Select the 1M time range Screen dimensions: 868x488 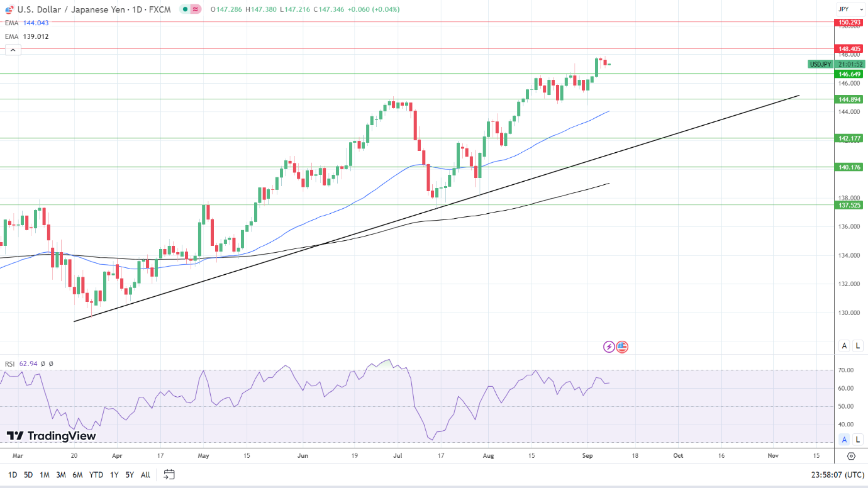[45, 475]
